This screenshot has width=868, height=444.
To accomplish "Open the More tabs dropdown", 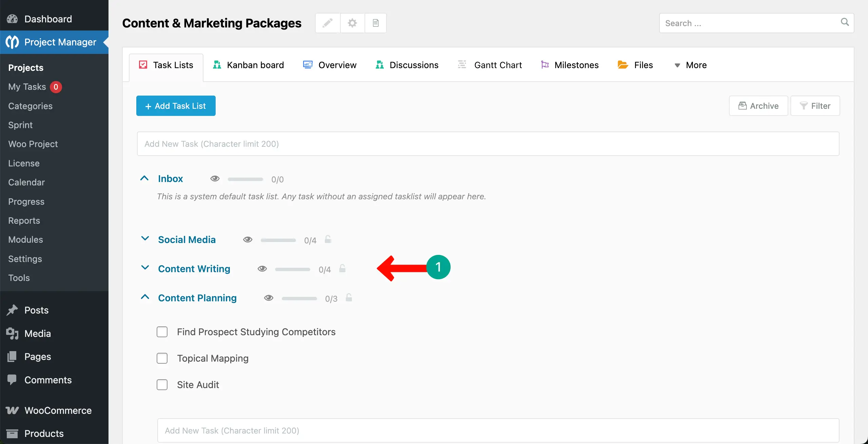I will (690, 65).
